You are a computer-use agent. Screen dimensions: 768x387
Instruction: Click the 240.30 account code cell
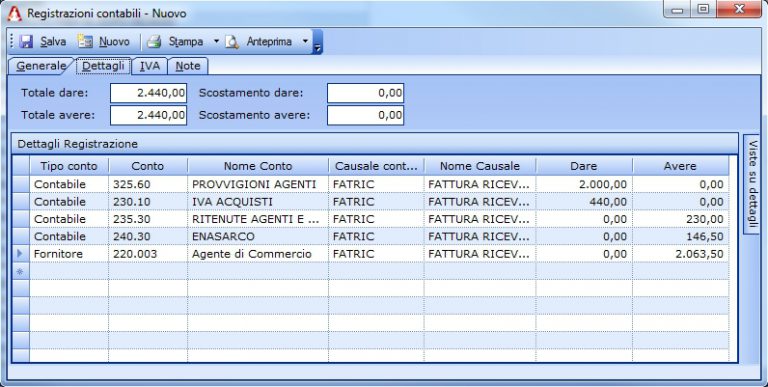click(148, 237)
